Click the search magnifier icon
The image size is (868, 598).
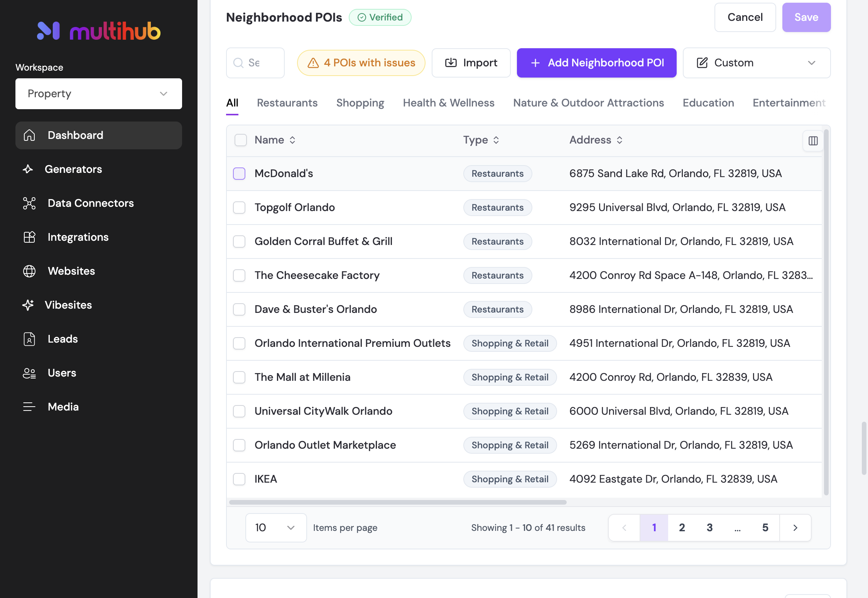[x=238, y=63]
